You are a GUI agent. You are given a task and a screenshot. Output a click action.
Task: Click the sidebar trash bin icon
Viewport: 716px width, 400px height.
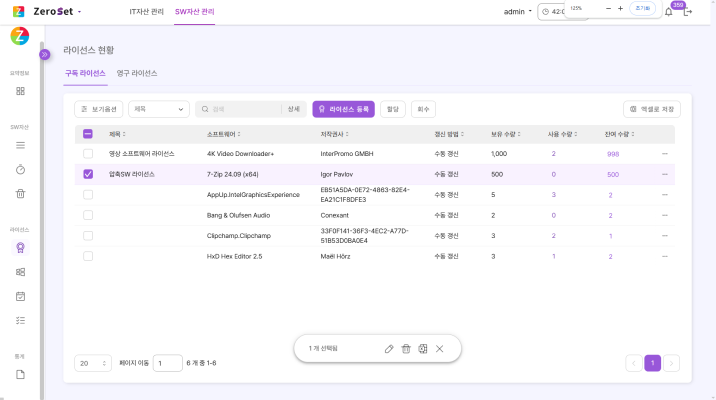[x=20, y=194]
